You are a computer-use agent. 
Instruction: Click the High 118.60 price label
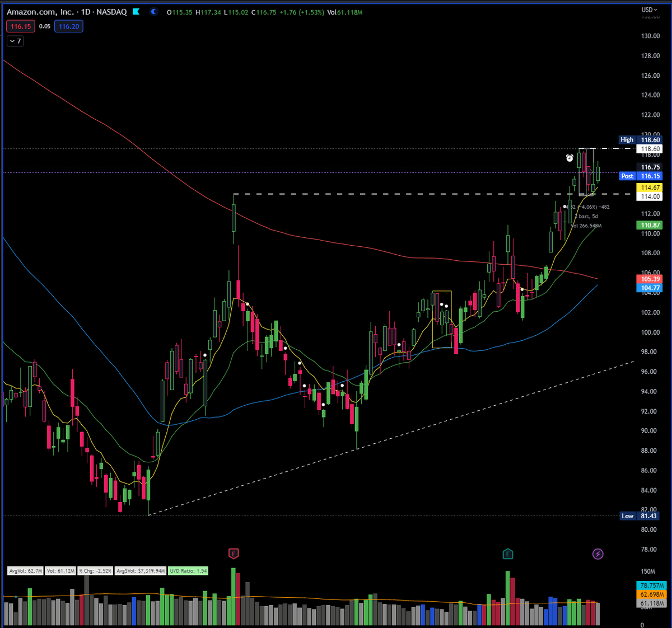641,140
